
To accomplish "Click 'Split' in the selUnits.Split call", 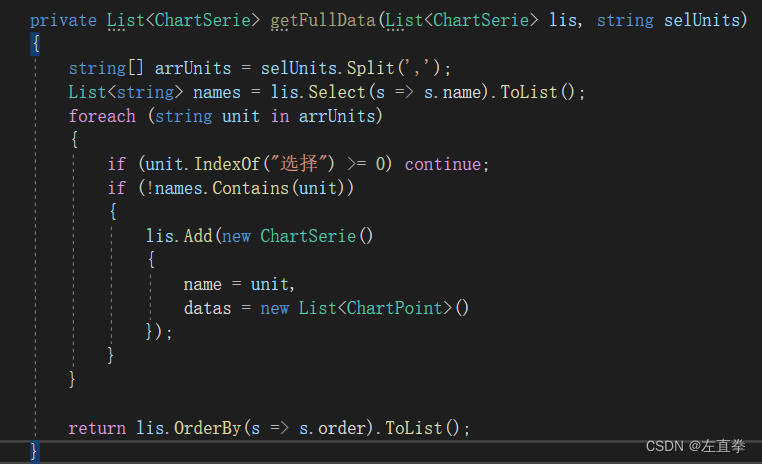I will tap(370, 68).
